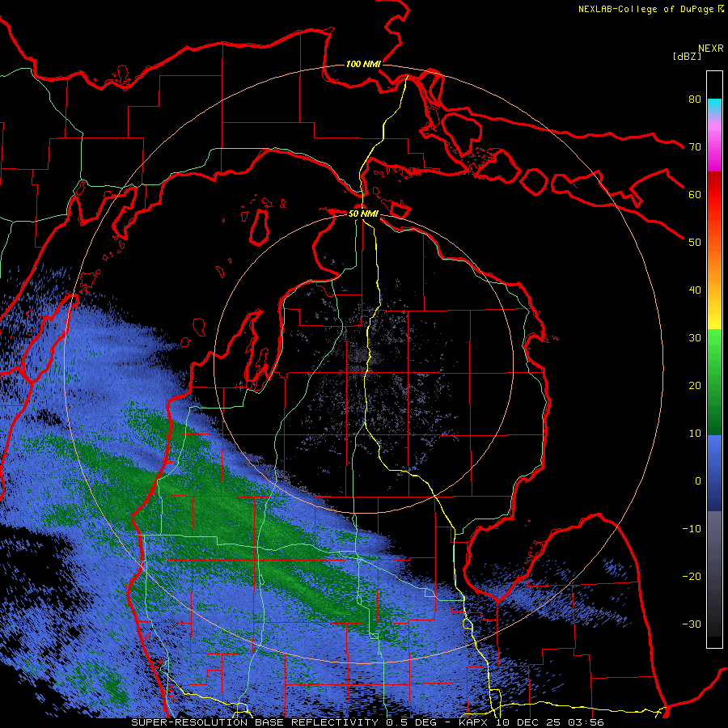Click the yellow segment of the color bar

(714, 315)
